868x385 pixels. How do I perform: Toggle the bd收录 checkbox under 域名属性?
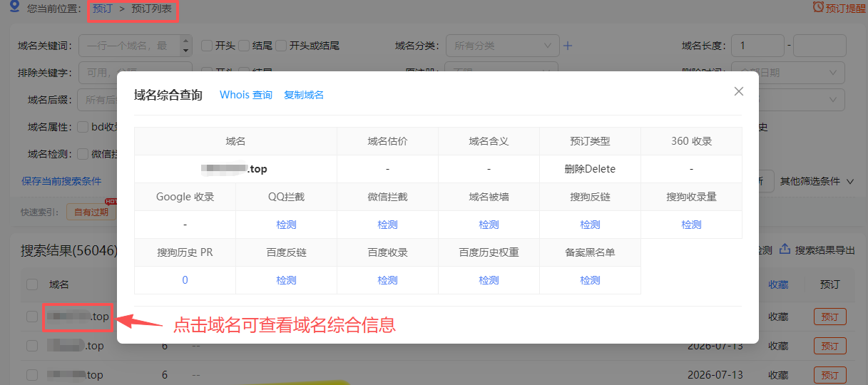83,127
